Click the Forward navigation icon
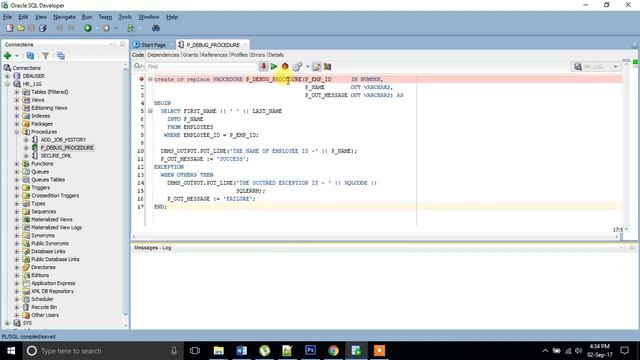 [107, 28]
